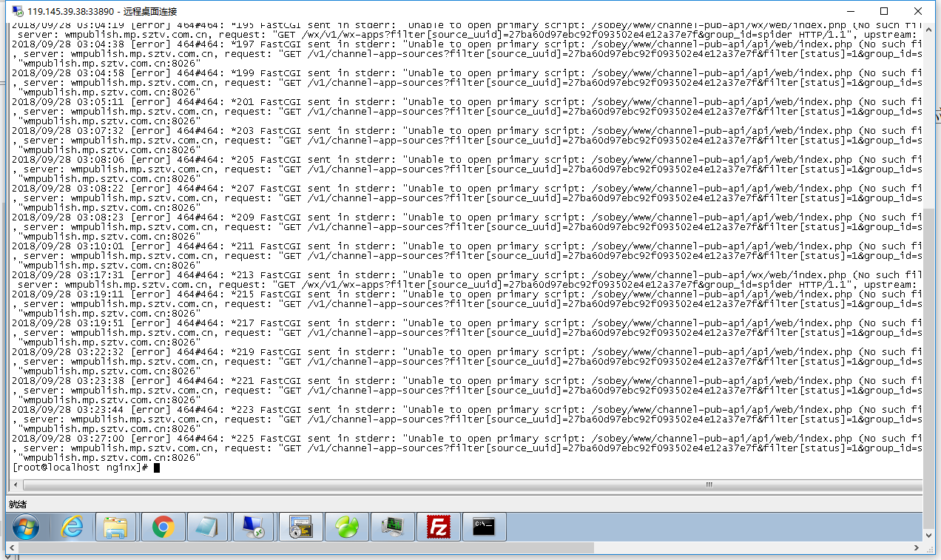Click log timestamp 2018/09/28 03:17:31

tap(67, 275)
